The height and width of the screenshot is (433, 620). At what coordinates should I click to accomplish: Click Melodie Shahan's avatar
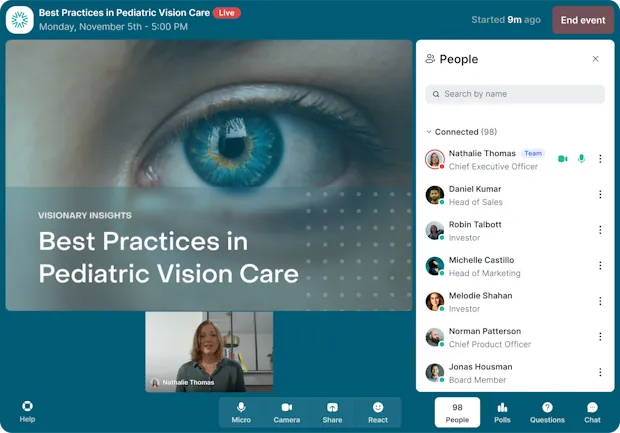435,302
